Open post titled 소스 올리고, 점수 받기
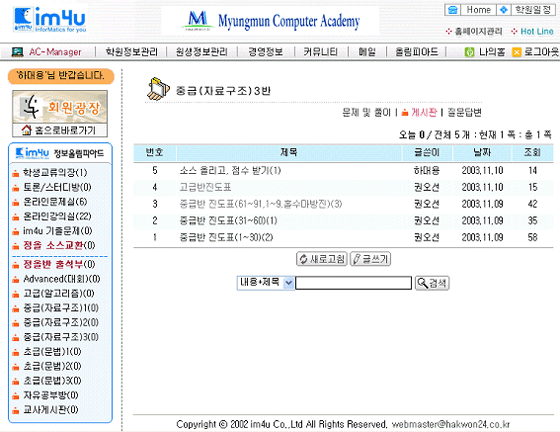 [x=230, y=171]
